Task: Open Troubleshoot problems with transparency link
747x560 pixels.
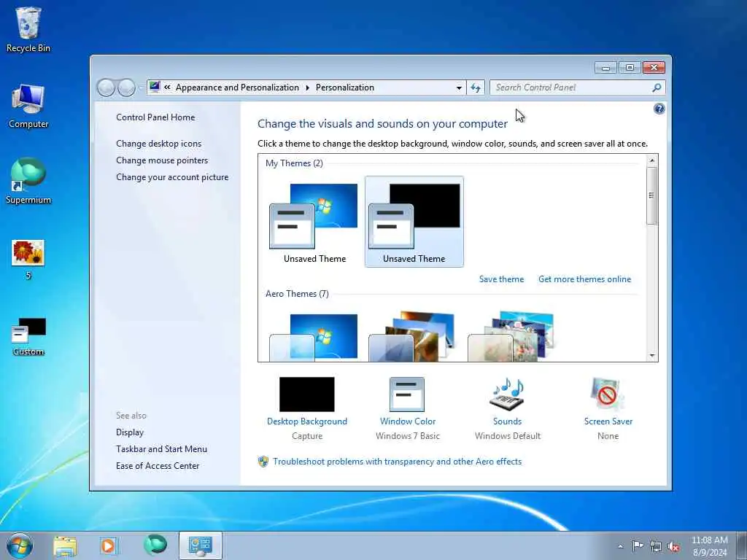Action: click(x=398, y=462)
